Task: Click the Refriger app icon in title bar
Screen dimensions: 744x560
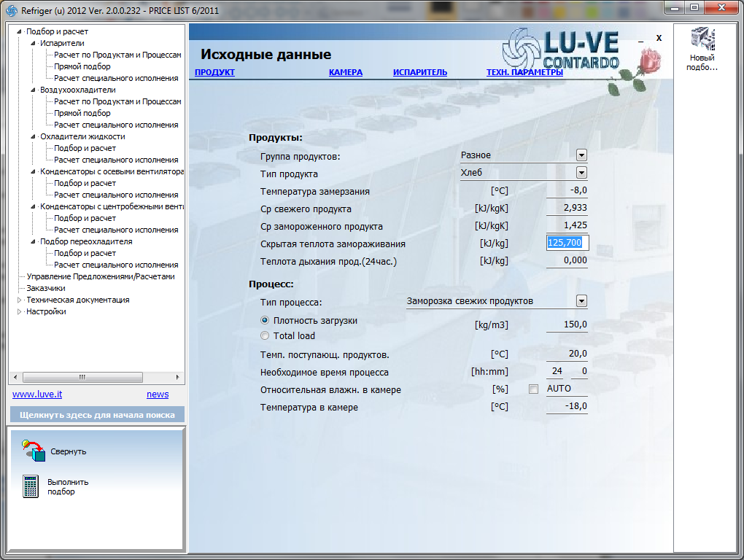Action: pyautogui.click(x=12, y=10)
